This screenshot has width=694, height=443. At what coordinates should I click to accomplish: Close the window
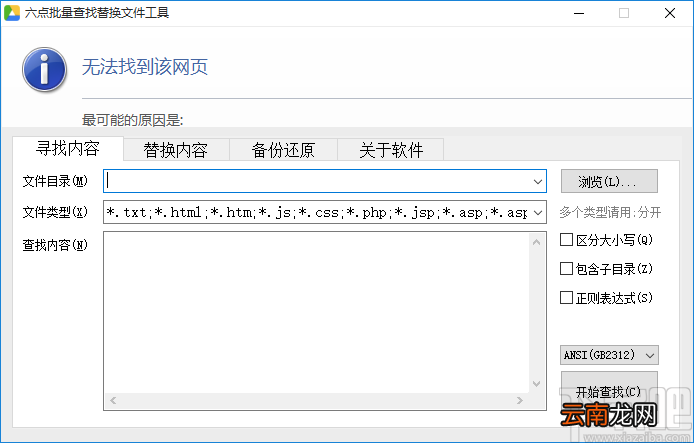pyautogui.click(x=670, y=13)
